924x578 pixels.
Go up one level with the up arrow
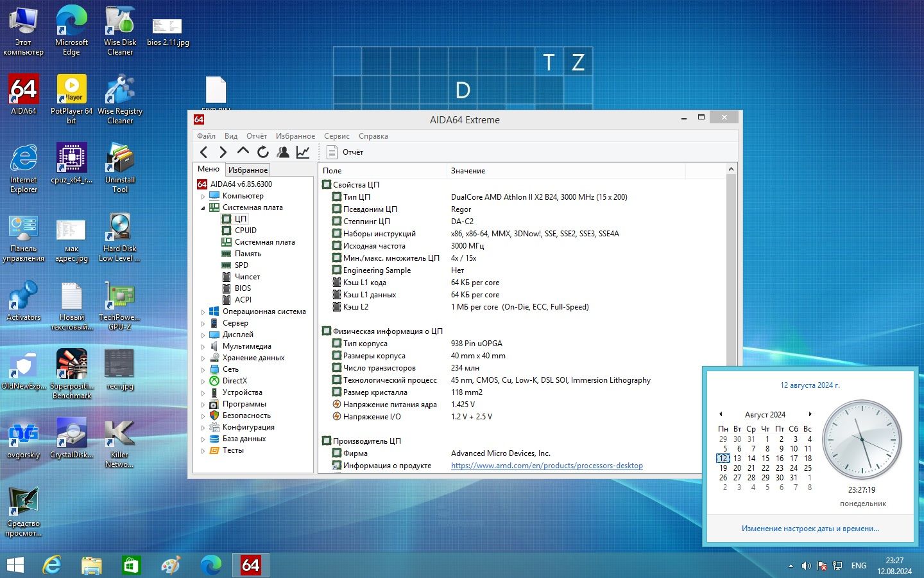243,151
